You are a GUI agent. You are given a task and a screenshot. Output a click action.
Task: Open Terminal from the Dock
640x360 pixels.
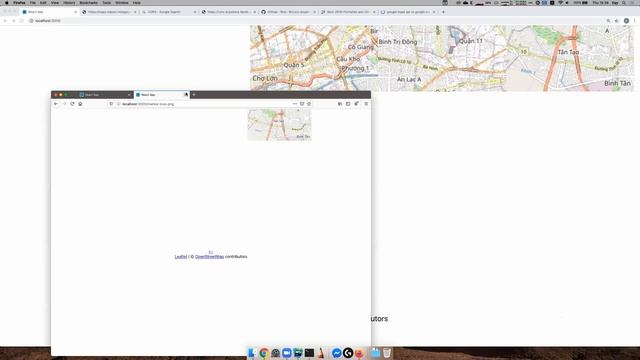point(309,353)
